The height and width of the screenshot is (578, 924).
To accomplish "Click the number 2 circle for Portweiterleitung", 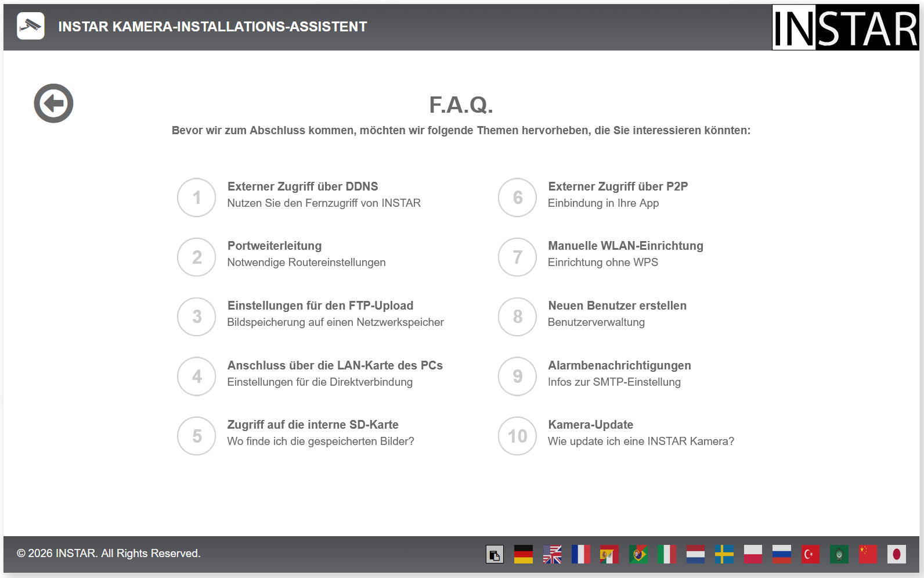I will coord(197,257).
